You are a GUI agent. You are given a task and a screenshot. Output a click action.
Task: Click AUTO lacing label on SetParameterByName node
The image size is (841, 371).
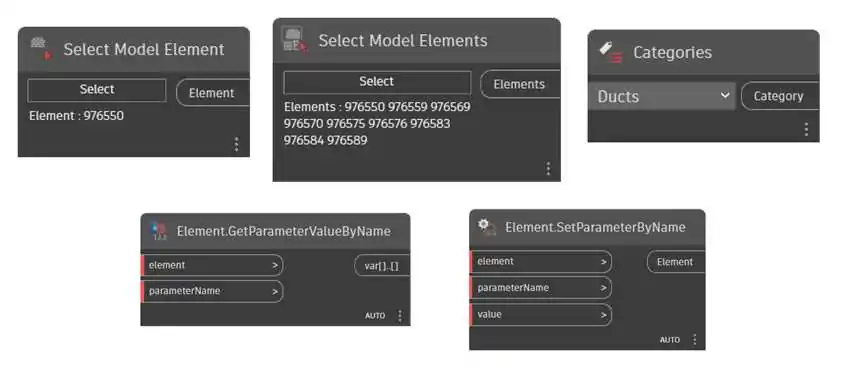[x=670, y=340]
